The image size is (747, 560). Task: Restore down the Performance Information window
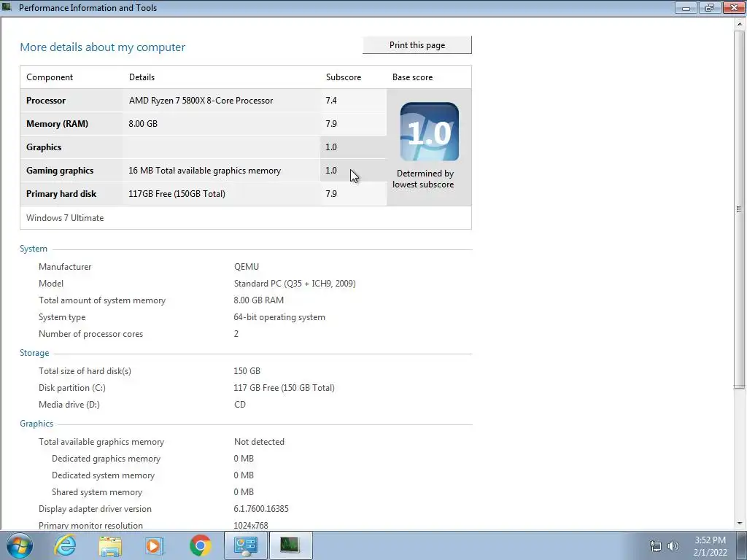[709, 7]
